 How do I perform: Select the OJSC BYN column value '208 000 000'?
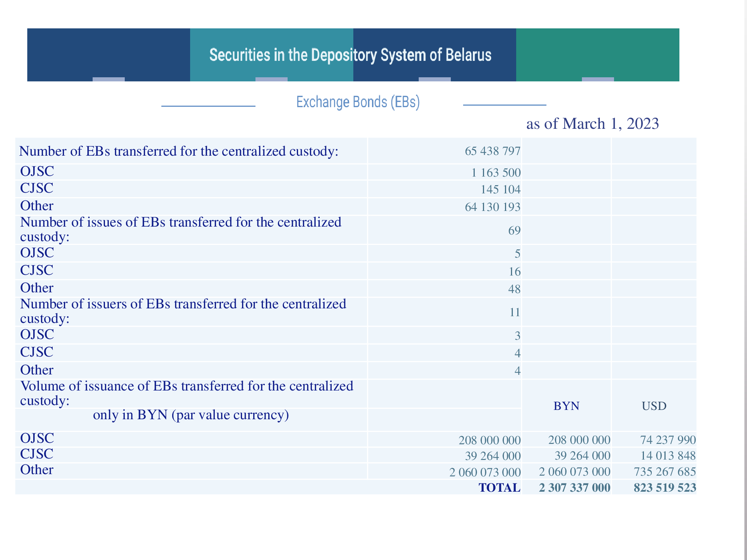click(579, 440)
